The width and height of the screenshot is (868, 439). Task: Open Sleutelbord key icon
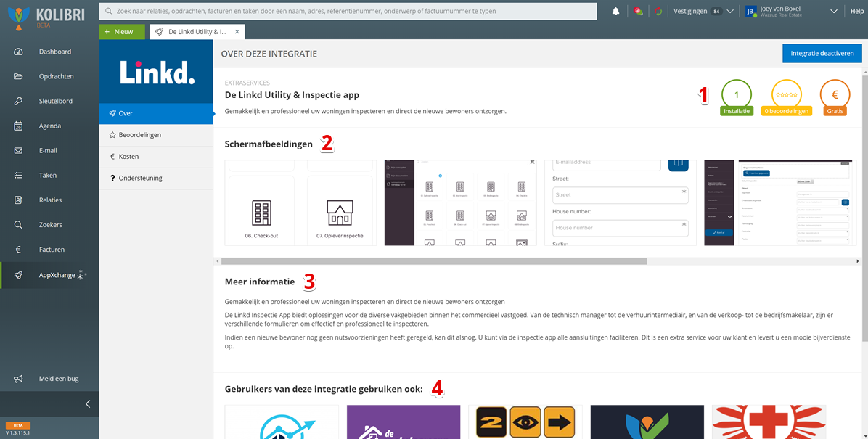(18, 102)
